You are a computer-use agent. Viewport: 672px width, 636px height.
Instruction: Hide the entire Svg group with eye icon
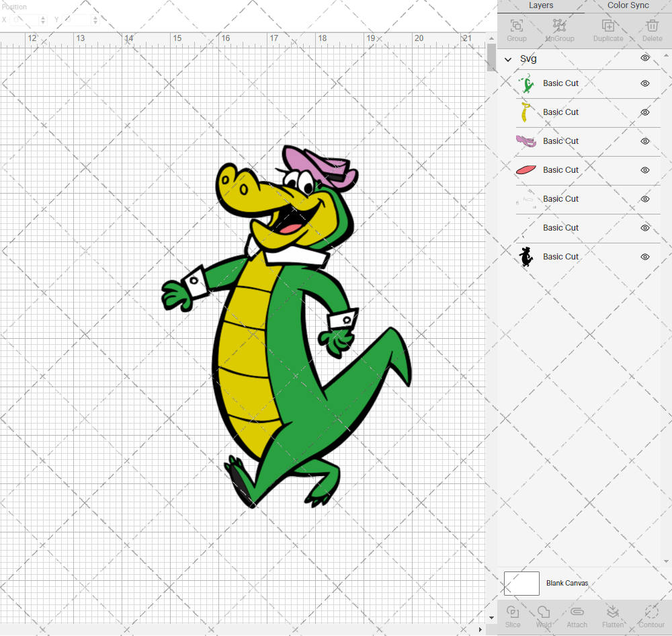tap(645, 58)
